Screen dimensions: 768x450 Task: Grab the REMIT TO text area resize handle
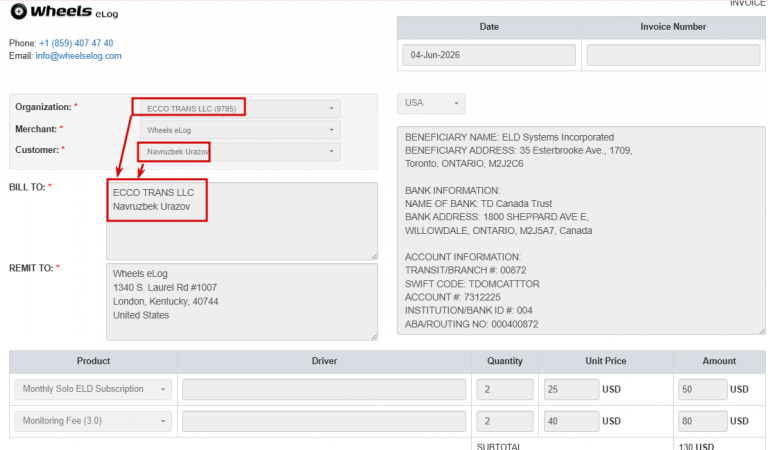coord(374,336)
